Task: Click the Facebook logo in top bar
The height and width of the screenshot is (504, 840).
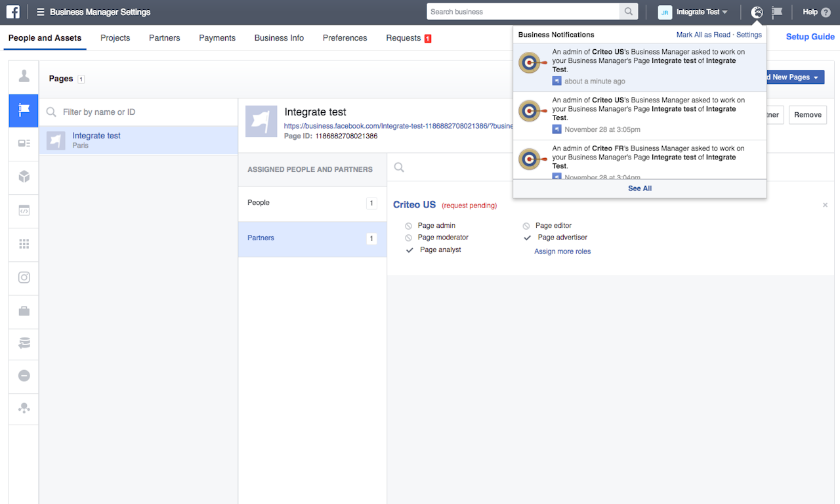Action: click(12, 12)
